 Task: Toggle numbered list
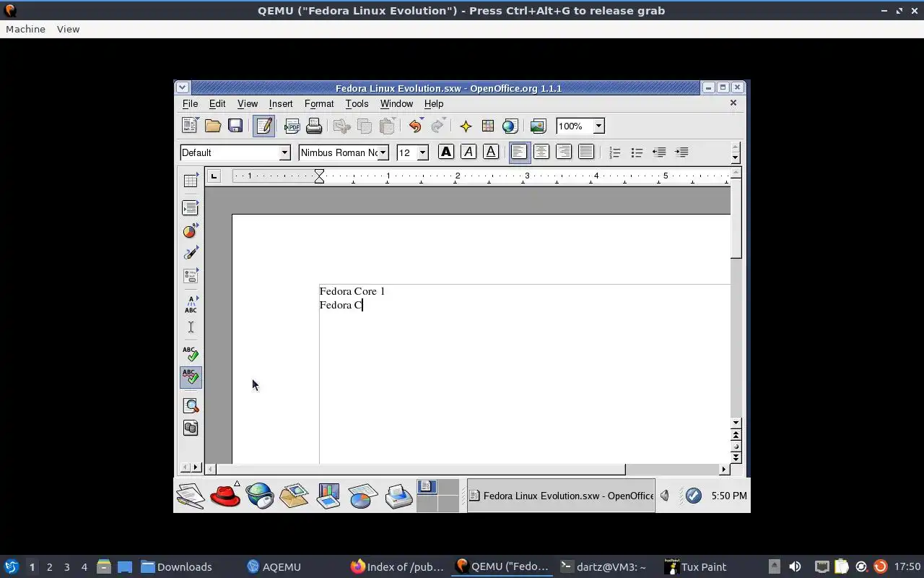pos(614,152)
